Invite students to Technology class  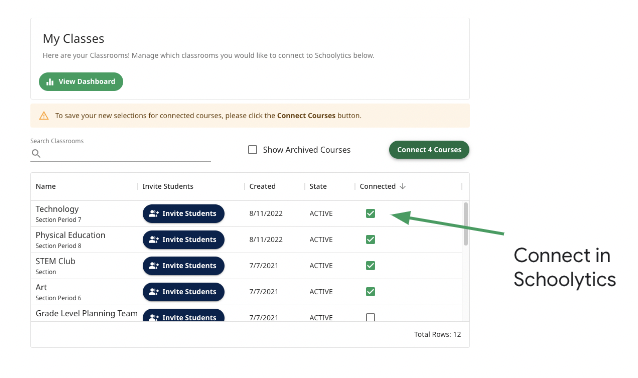[184, 214]
